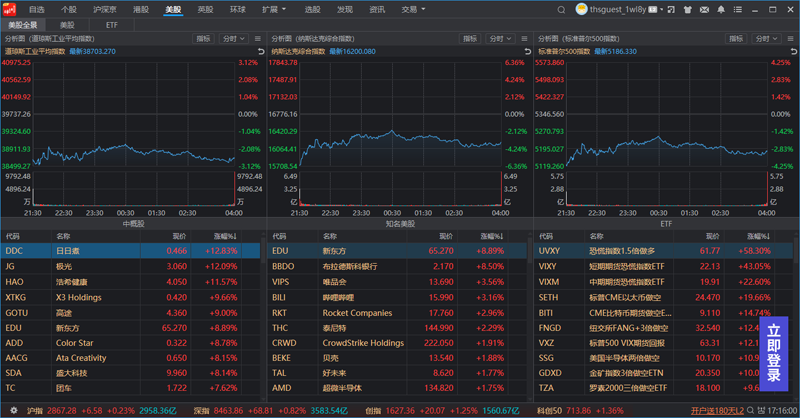Expand the 交易 menu dropdown

click(x=413, y=10)
